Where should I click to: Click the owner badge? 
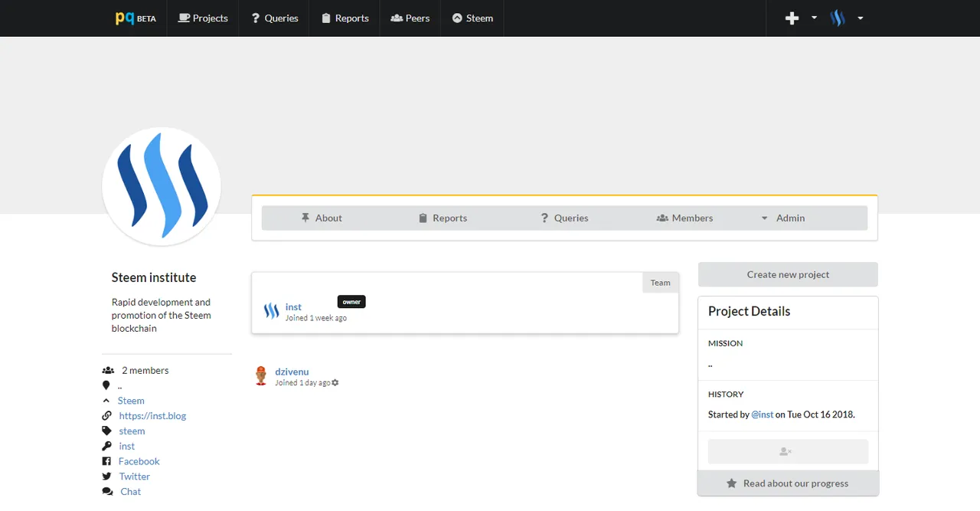click(x=351, y=302)
